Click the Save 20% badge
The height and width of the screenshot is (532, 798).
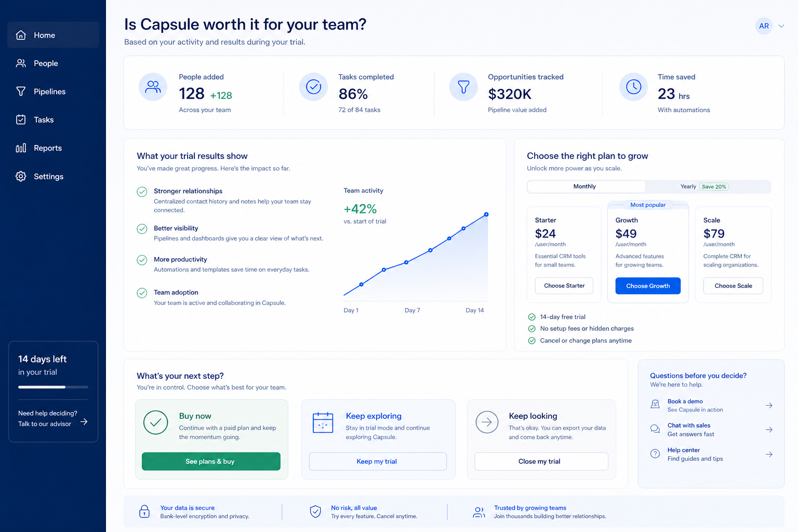[714, 187]
